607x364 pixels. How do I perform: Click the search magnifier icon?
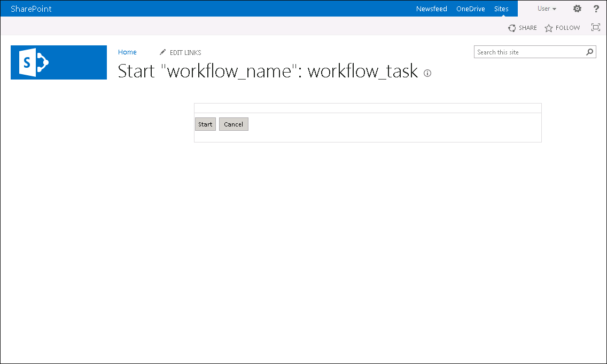point(590,52)
